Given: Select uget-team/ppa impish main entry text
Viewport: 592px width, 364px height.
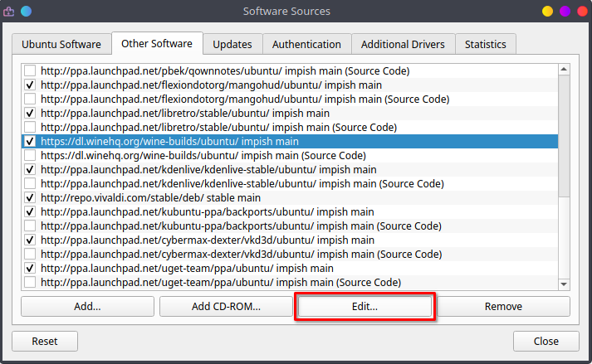Looking at the screenshot, I should (187, 268).
